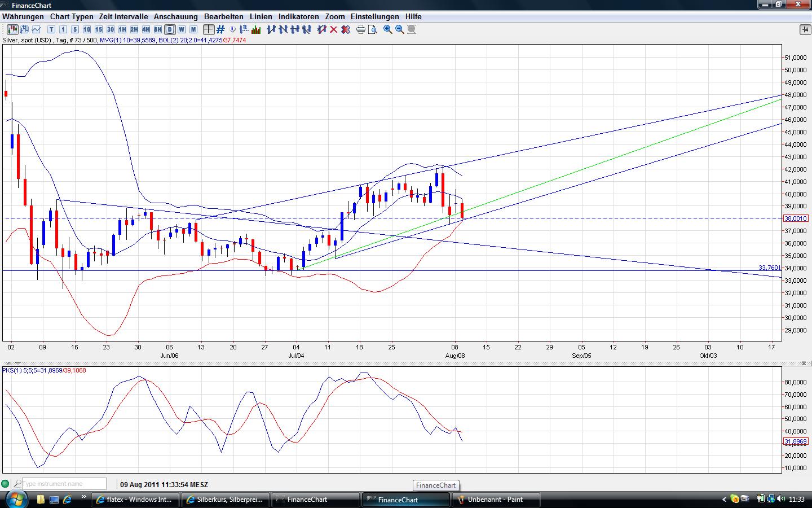Select the 5-minute interval button
Viewport: 812px width, 508px height.
[x=75, y=29]
